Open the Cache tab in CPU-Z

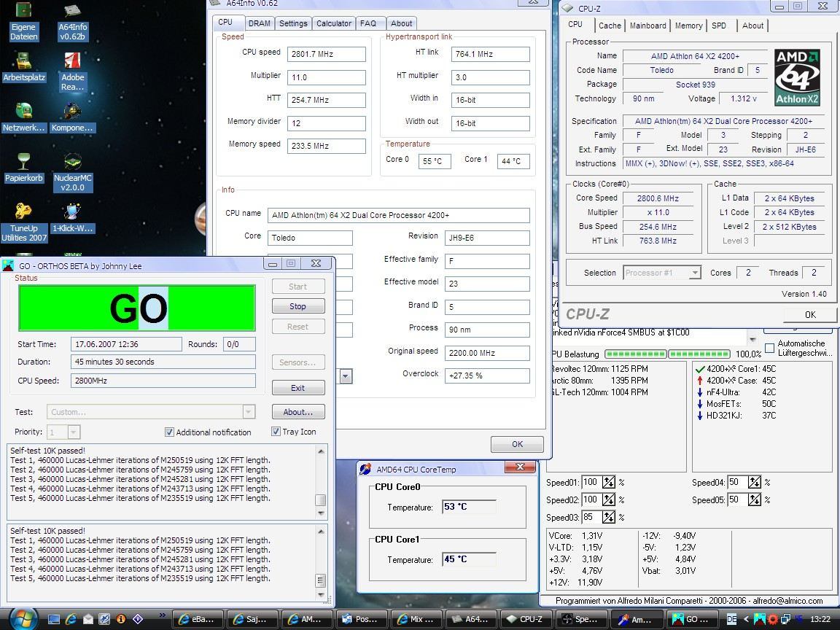(610, 26)
